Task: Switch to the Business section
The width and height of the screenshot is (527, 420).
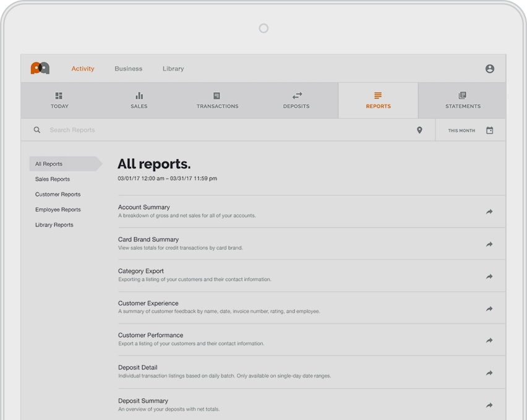Action: pos(129,69)
